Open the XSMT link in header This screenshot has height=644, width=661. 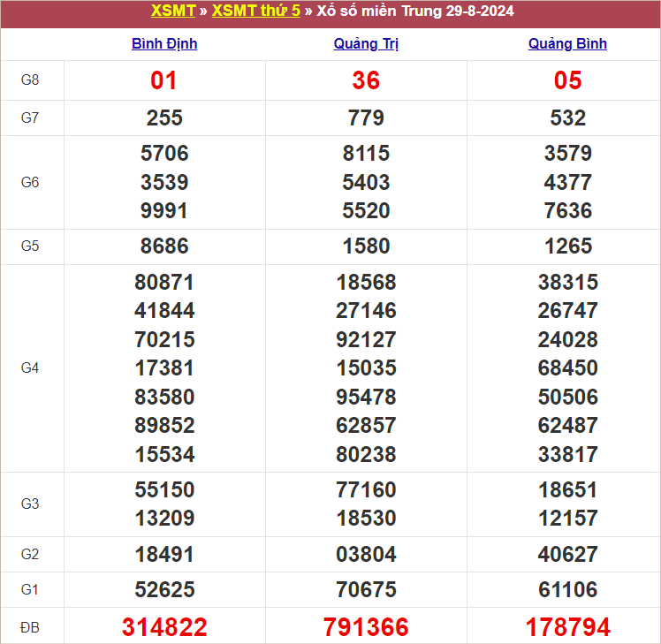click(173, 11)
